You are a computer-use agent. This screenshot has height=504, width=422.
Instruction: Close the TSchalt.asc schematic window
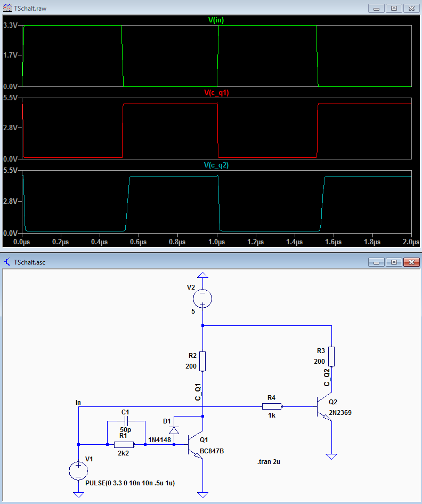point(411,262)
